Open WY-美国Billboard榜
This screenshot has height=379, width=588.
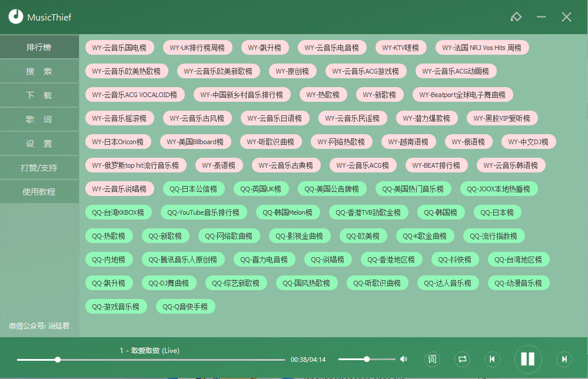click(x=195, y=142)
